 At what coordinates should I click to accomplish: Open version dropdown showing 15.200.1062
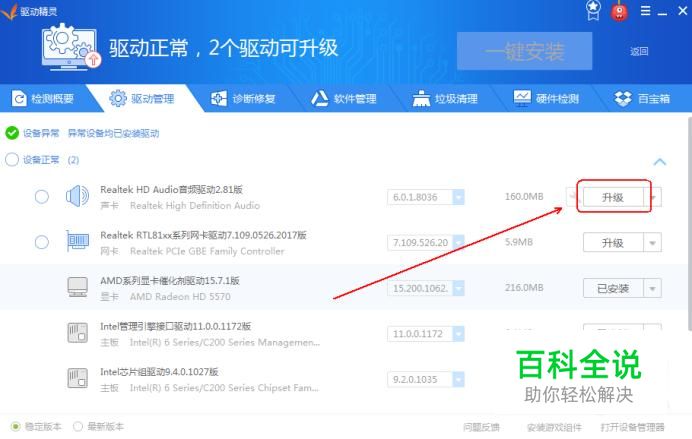click(459, 288)
